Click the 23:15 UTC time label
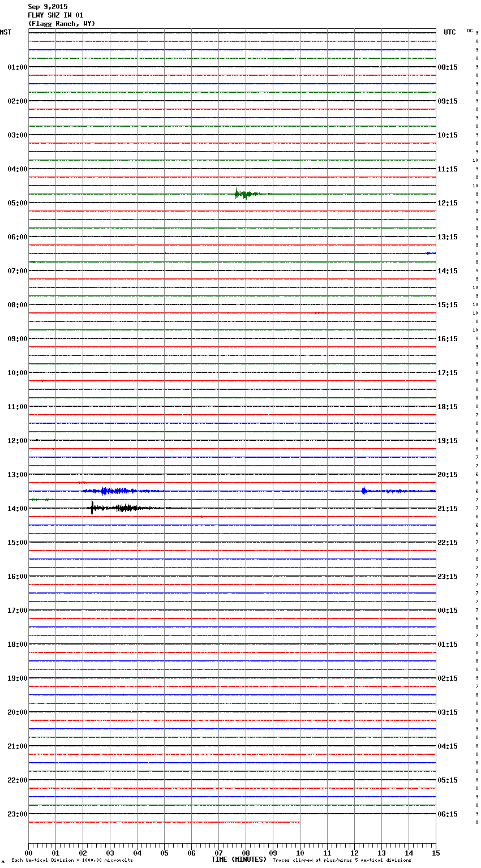Image resolution: width=481 pixels, height=868 pixels. coord(448,577)
